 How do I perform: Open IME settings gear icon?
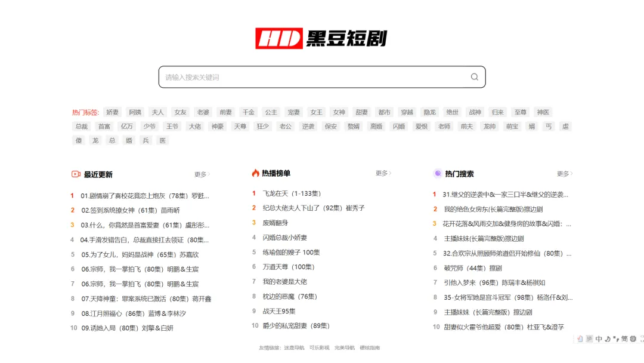pyautogui.click(x=633, y=339)
